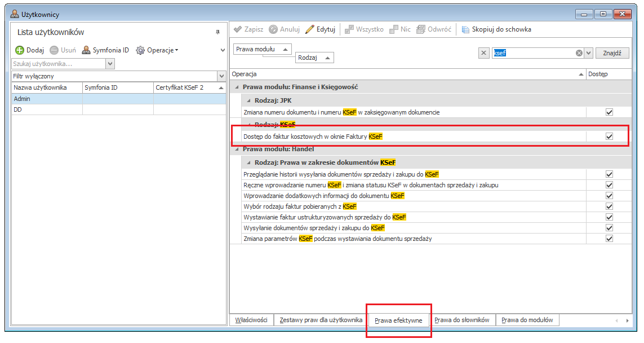Collapse the Finanse i Księgowość group

click(x=236, y=87)
